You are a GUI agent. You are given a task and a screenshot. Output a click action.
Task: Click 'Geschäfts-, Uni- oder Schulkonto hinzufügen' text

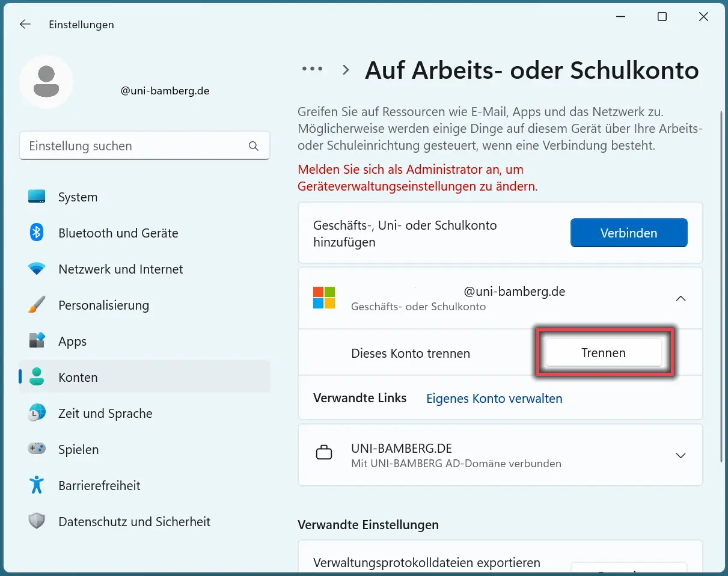point(405,234)
